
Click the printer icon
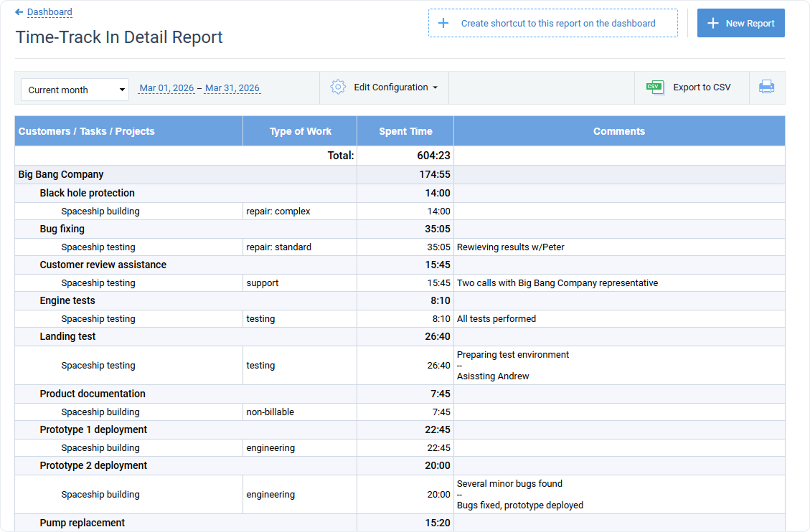(767, 86)
